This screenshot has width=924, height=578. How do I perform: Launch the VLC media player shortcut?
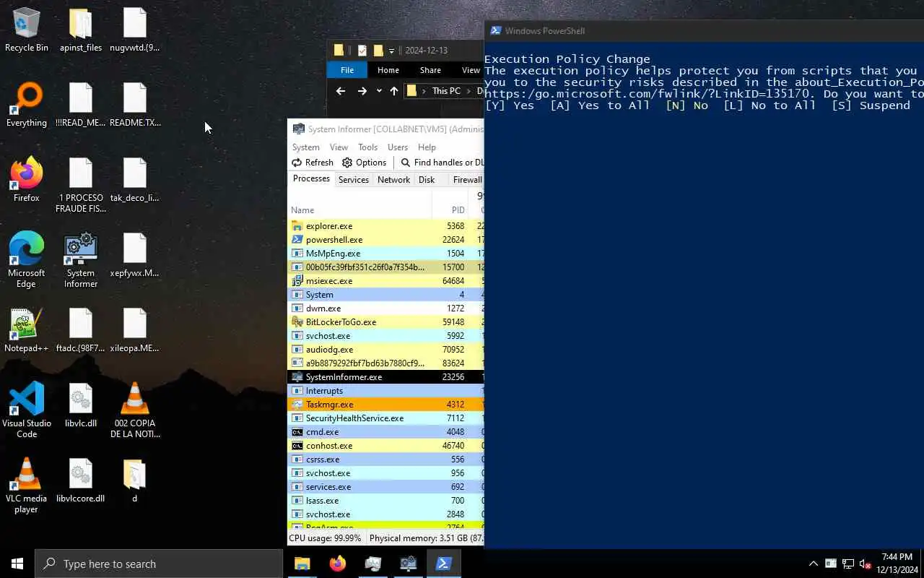tap(27, 486)
